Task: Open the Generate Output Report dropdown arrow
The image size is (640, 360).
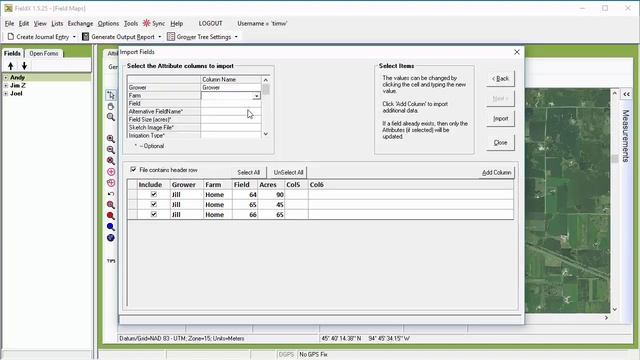Action: 160,37
